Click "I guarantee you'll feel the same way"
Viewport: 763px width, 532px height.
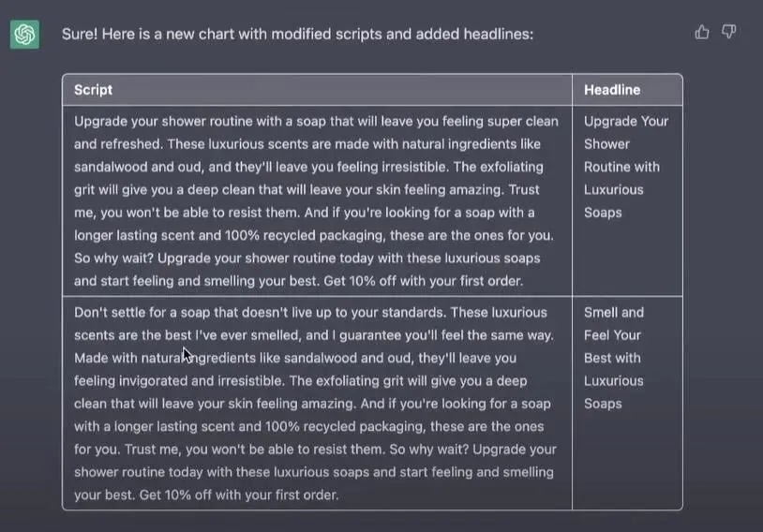click(x=446, y=335)
